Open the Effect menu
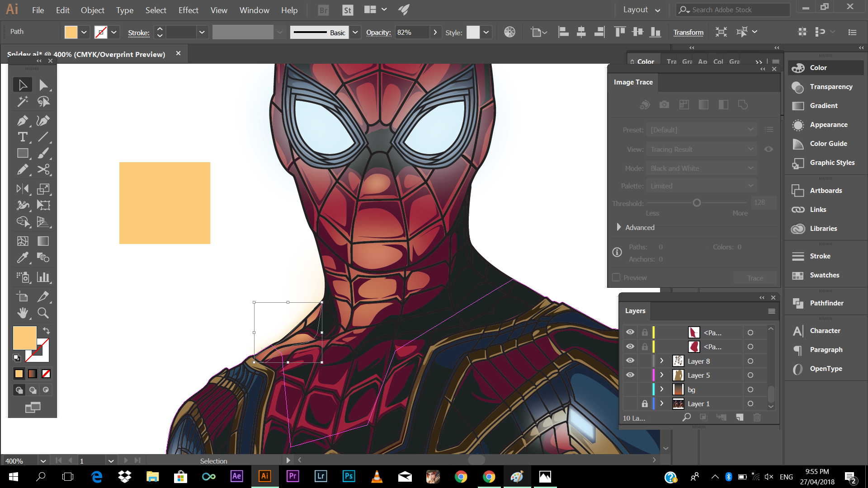Viewport: 868px width, 488px height. click(189, 10)
